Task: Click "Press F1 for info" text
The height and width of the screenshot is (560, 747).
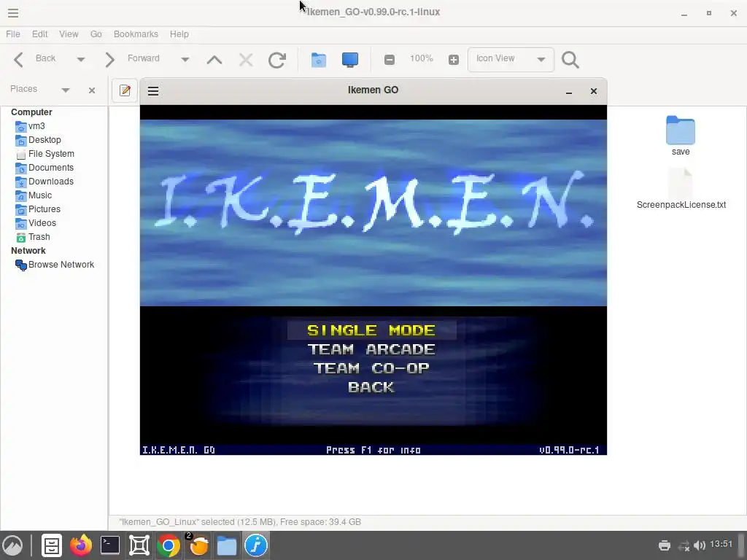Action: pyautogui.click(x=373, y=450)
